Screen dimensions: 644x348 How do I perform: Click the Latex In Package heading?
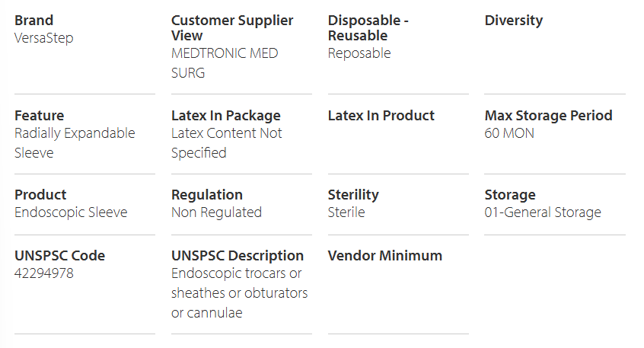click(x=226, y=116)
